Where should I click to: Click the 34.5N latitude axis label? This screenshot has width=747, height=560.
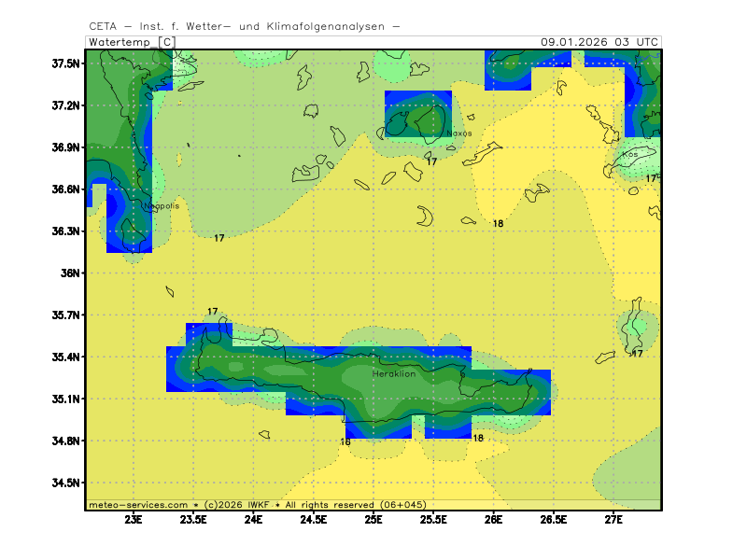(65, 483)
